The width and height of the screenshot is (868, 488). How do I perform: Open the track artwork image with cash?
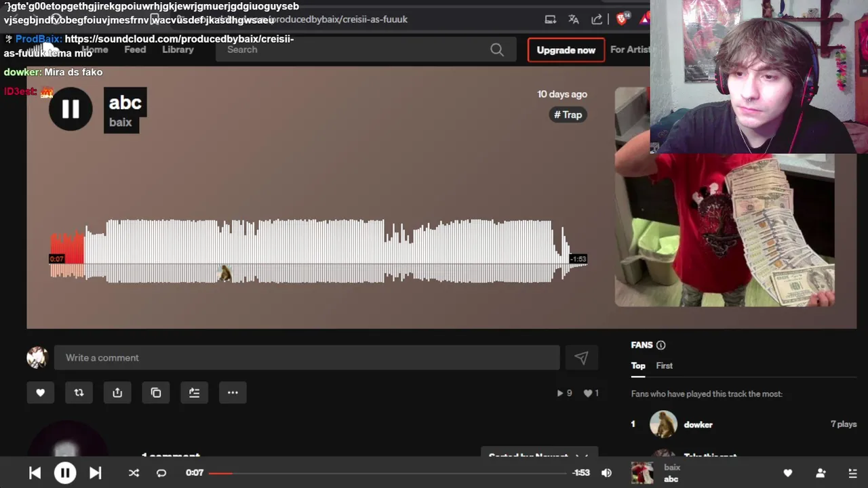724,197
